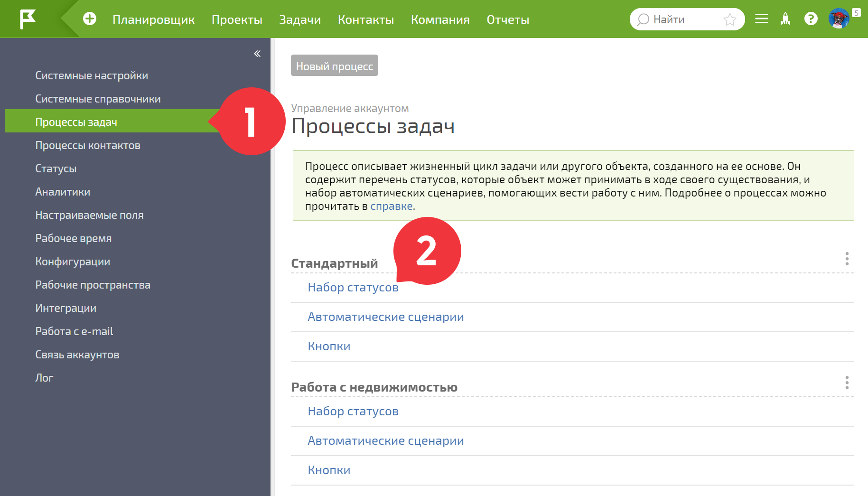Open the Планировщик menu
The height and width of the screenshot is (496, 868).
154,19
